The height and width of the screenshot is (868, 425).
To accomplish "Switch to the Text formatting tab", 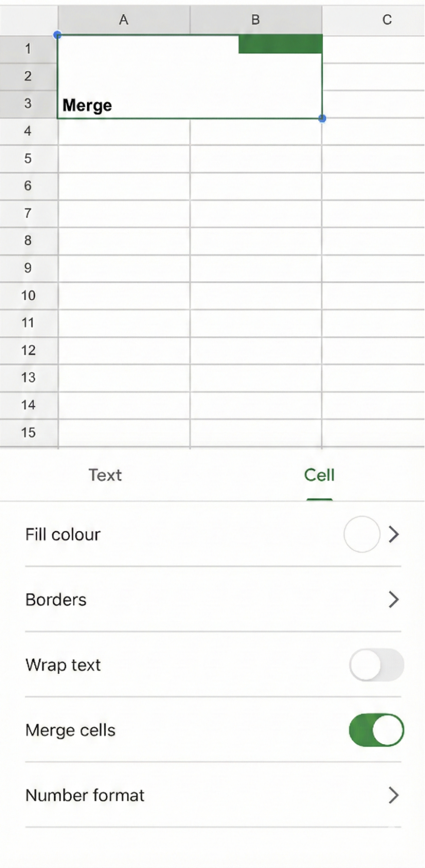I will pyautogui.click(x=105, y=475).
